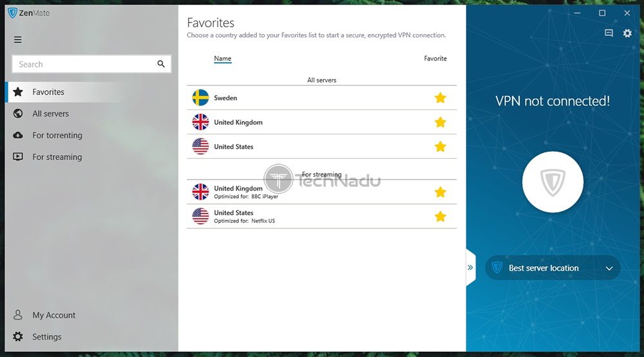Screen dimensions: 644x357
Task: Open Settings from sidebar
Action: click(x=91, y=337)
